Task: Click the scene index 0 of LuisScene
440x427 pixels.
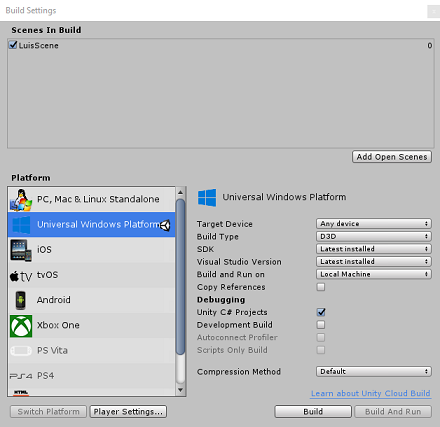Action: [430, 45]
